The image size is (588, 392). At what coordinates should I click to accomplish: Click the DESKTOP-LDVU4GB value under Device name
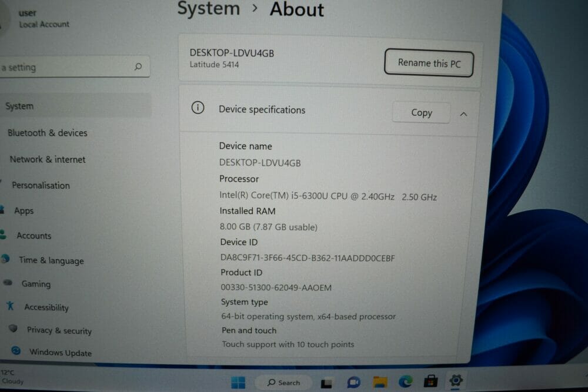point(260,163)
